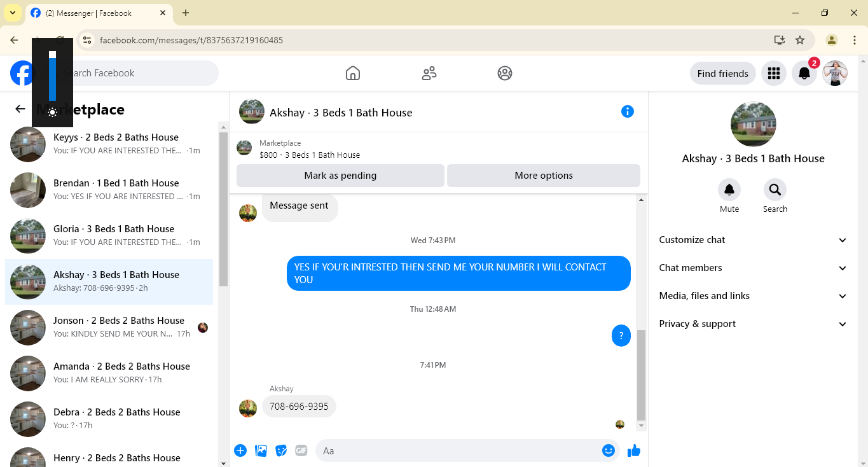The height and width of the screenshot is (467, 868).
Task: Open the Jonson 2 Beds 2 Baths House chat
Action: (109, 328)
